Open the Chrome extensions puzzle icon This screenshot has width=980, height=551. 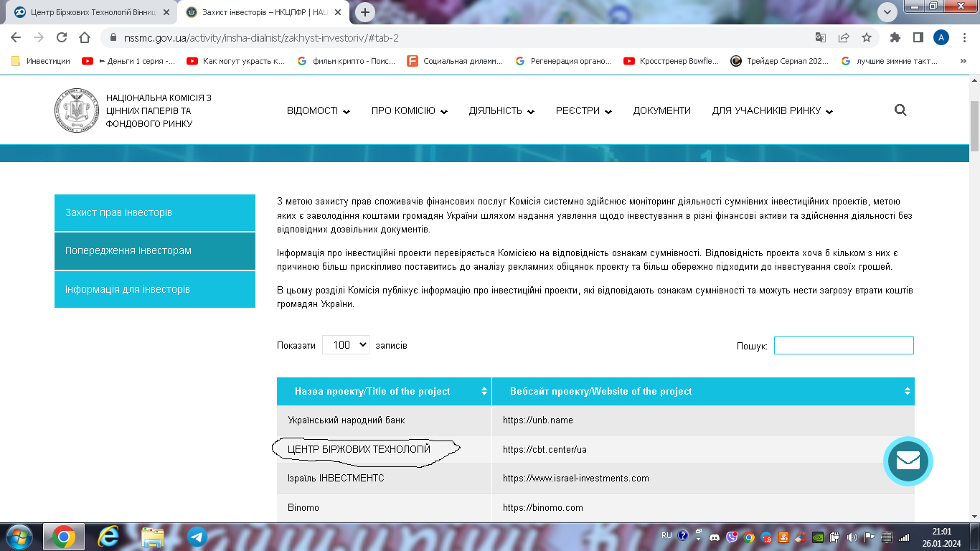(895, 37)
